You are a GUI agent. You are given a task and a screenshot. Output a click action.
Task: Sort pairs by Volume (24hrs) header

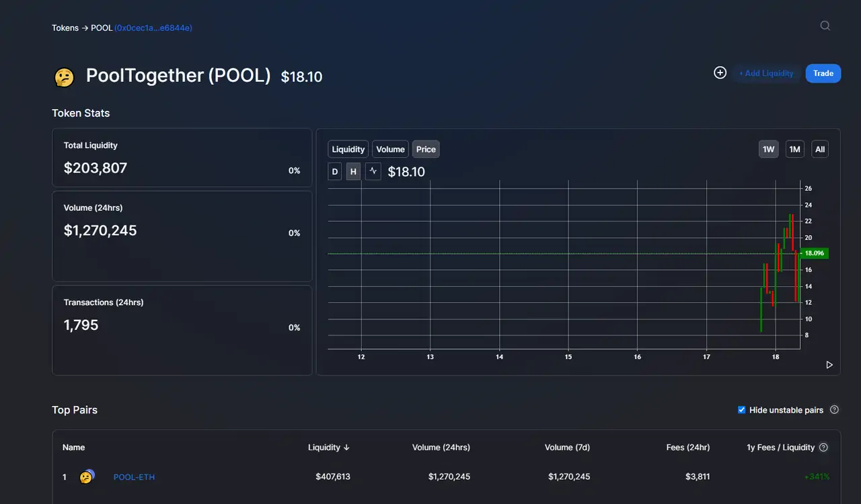(x=441, y=448)
